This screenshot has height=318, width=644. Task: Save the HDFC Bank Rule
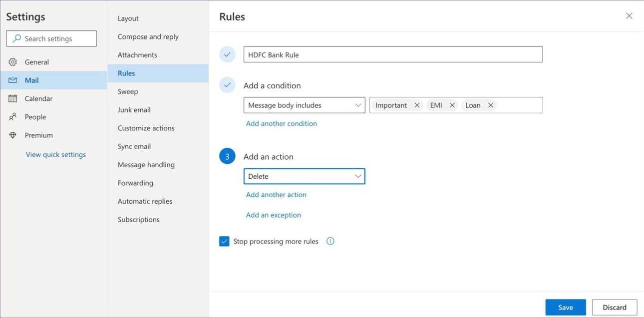[x=565, y=308]
